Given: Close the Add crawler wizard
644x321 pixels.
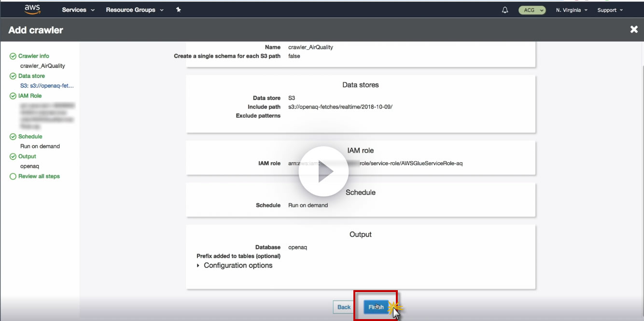Looking at the screenshot, I should click(x=634, y=29).
